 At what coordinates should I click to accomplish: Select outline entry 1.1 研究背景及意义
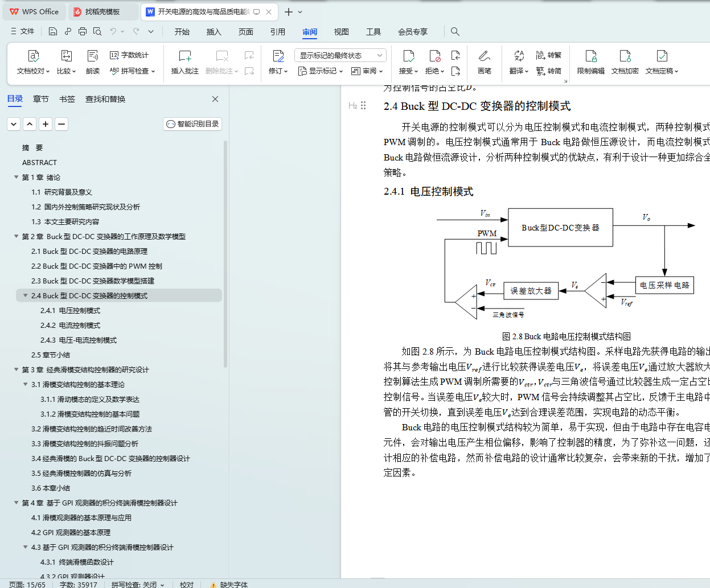click(x=61, y=192)
